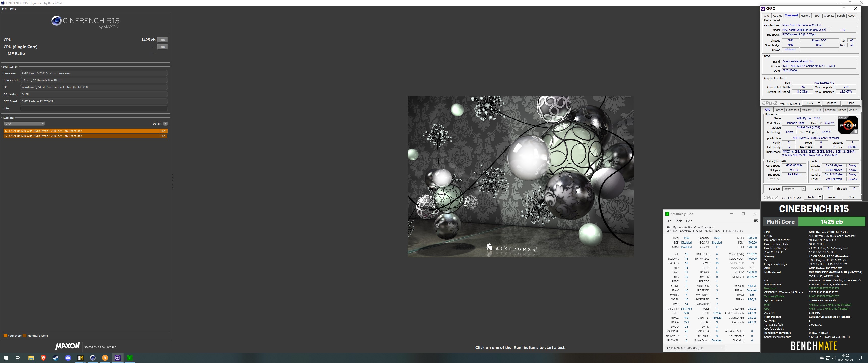Open the volume control in system tray
The image size is (868, 363).
tap(834, 358)
